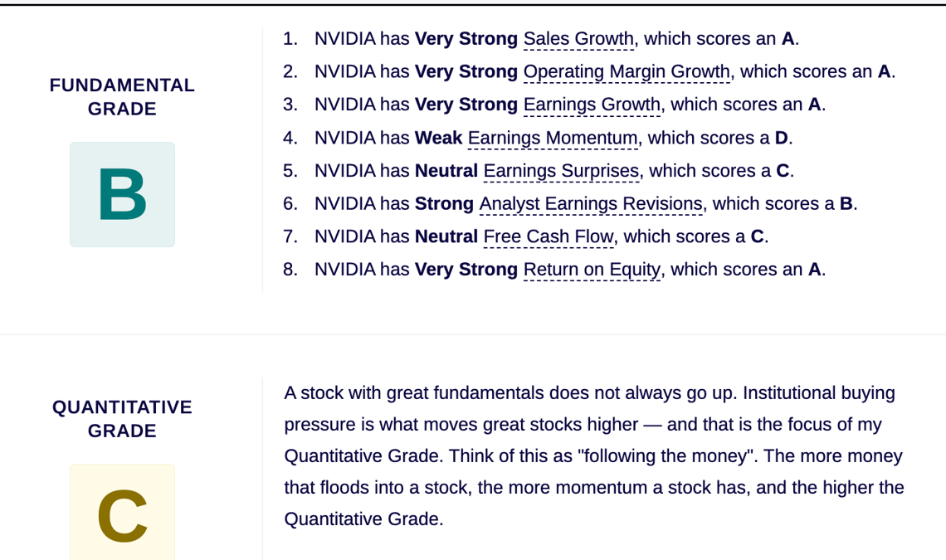The height and width of the screenshot is (560, 946).
Task: Click the Quantitative Grade explanation paragraph
Action: click(x=594, y=455)
